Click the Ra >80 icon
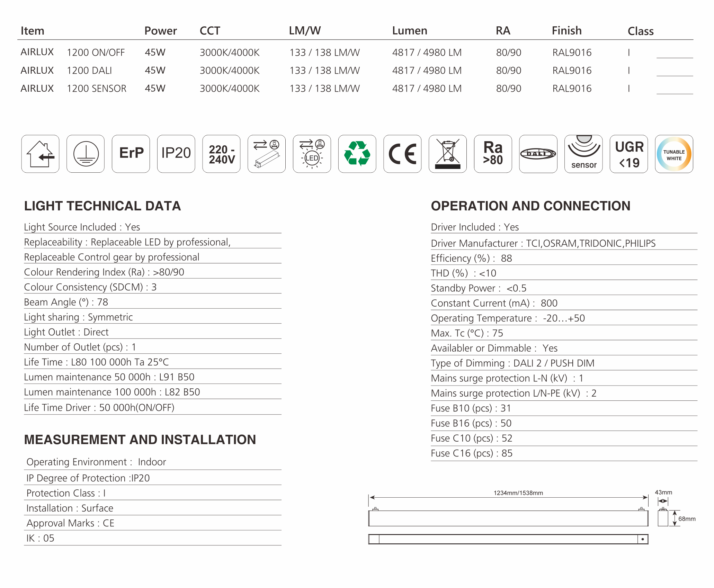The image size is (714, 588). click(x=493, y=154)
